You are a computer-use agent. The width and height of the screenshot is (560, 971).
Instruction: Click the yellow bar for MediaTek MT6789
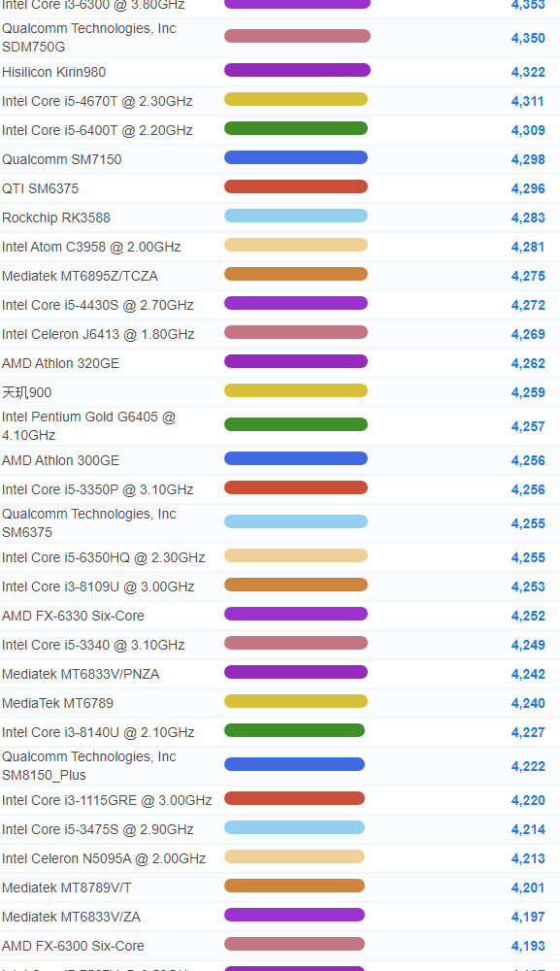click(296, 701)
